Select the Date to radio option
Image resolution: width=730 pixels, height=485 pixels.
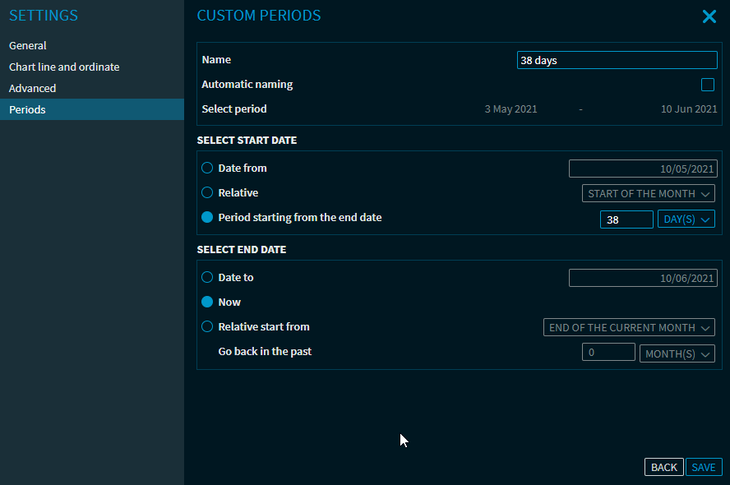(x=207, y=277)
